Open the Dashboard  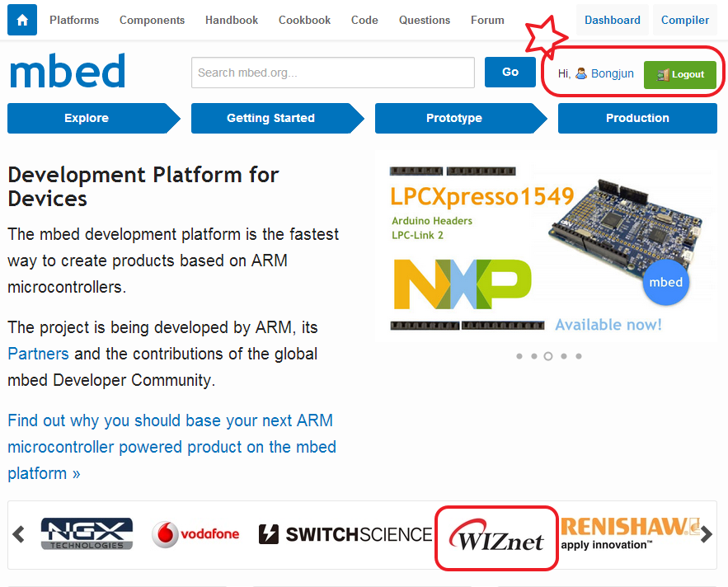tap(612, 19)
